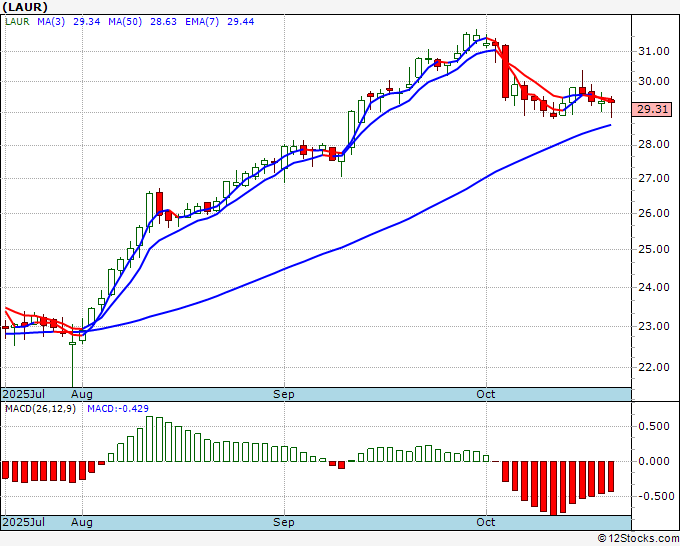This screenshot has width=680, height=546.
Task: Click the ©12Stocks.com attribution link
Action: point(638,538)
